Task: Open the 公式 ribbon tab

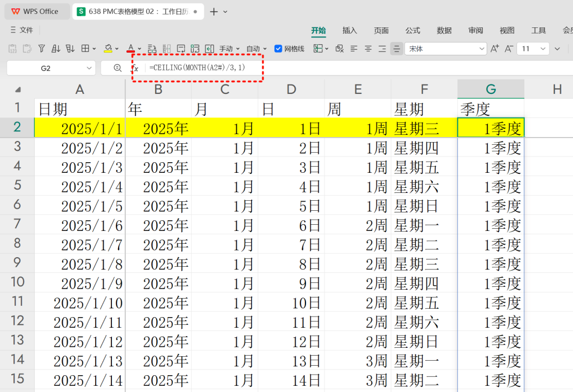Action: pyautogui.click(x=412, y=30)
